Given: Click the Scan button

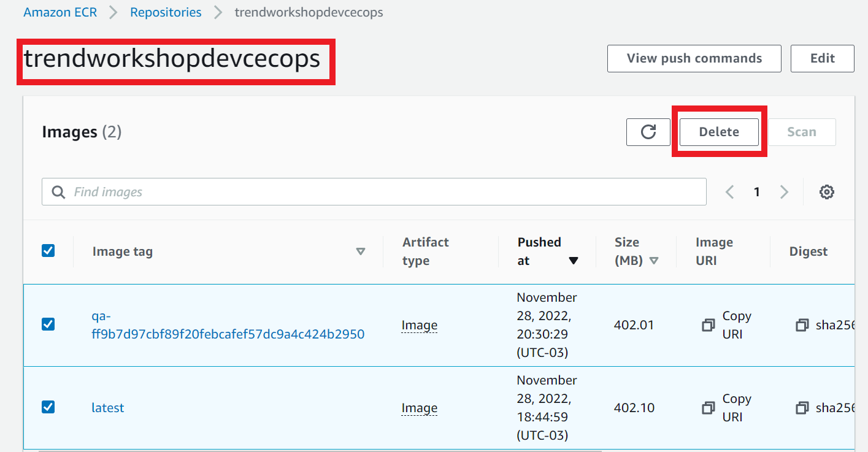Looking at the screenshot, I should tap(802, 132).
